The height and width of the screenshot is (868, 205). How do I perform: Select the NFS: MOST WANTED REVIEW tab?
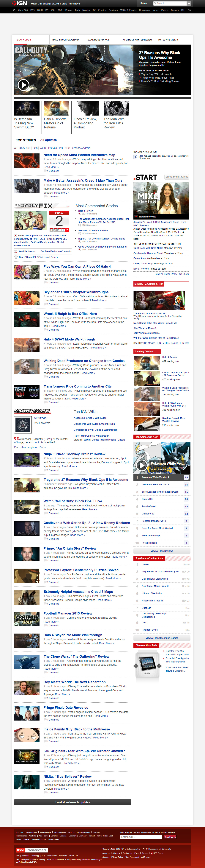(138, 40)
